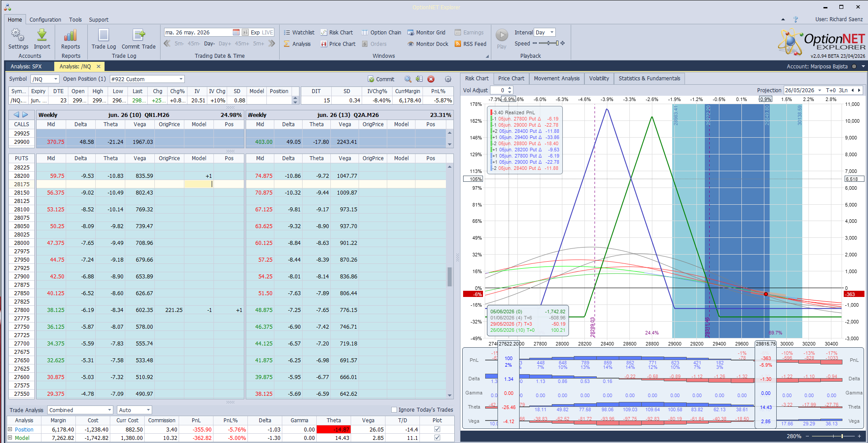Jump to the previous expiry with left arrow
Screen dimensions: 868x443
[16, 115]
